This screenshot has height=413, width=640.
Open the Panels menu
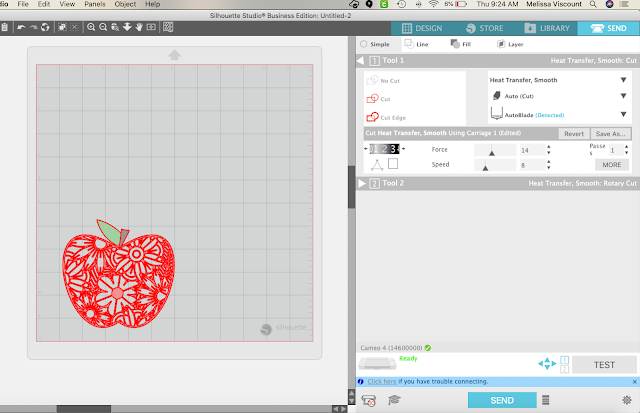(x=95, y=4)
